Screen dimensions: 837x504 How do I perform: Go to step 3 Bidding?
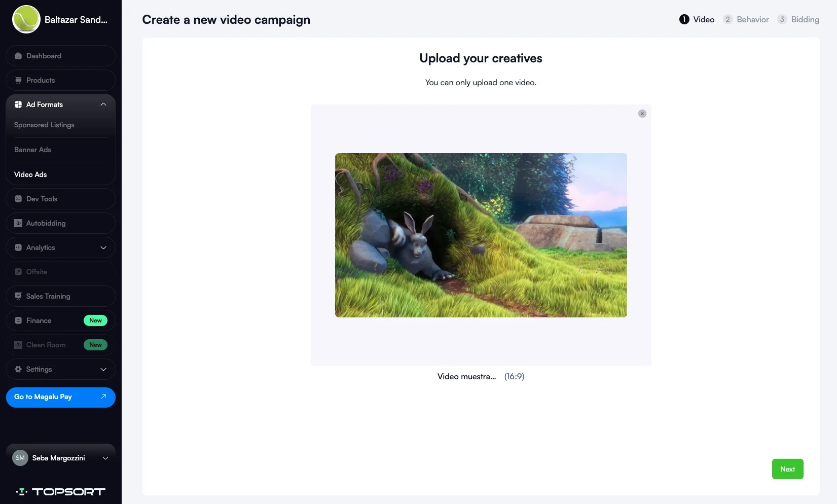[x=798, y=19]
